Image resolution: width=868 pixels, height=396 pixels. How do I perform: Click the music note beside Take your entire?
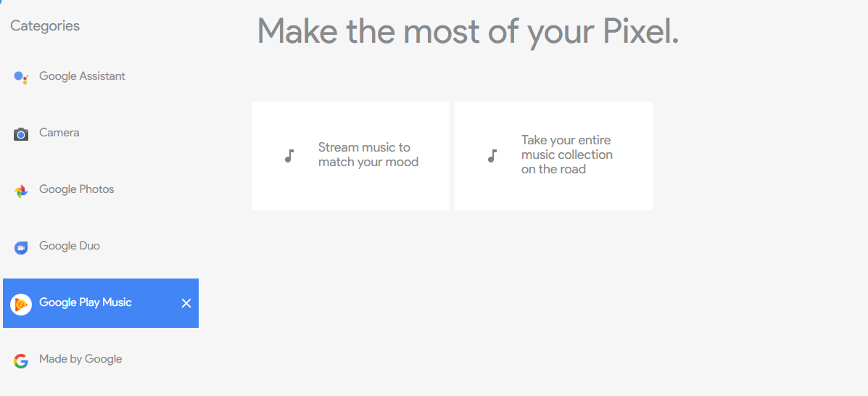tap(492, 156)
